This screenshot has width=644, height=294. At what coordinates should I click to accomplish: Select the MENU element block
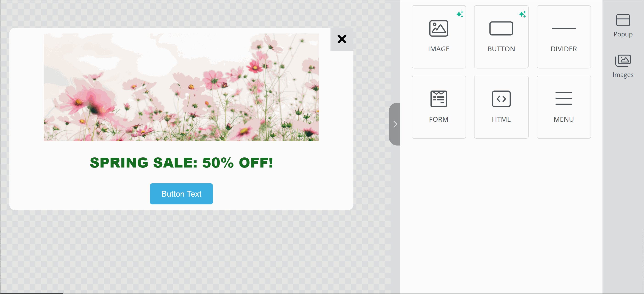click(x=563, y=107)
